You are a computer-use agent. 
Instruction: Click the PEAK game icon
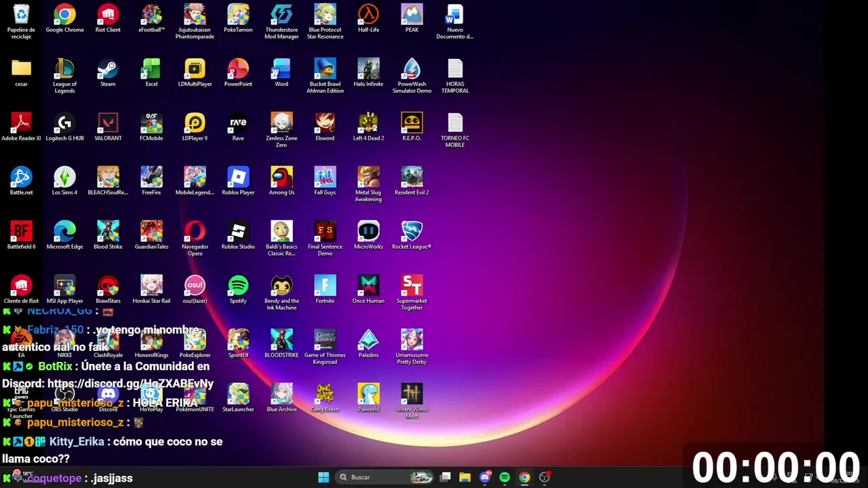[x=412, y=19]
